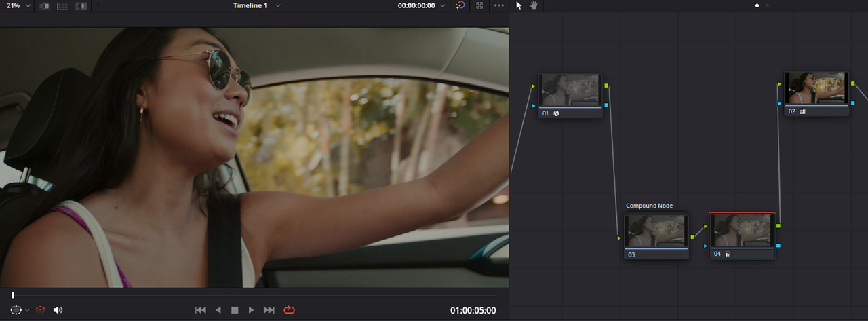868x321 pixels.
Task: Select node 02 thumbnail
Action: click(x=816, y=88)
